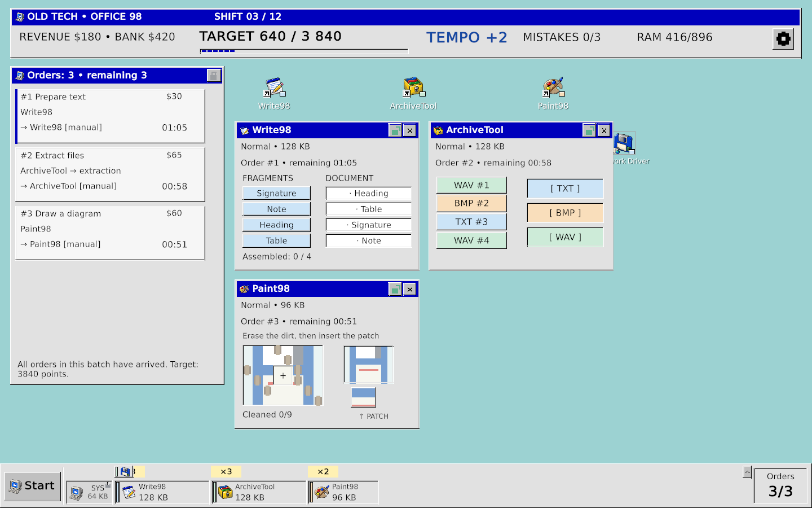Click the 'Cleaned 0/9' status text
The width and height of the screenshot is (812, 508).
[267, 414]
